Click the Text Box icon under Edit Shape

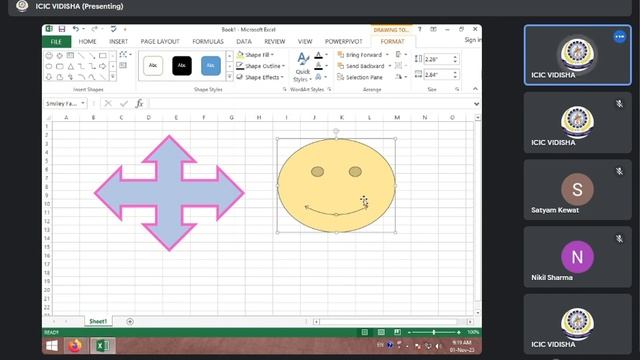[123, 65]
